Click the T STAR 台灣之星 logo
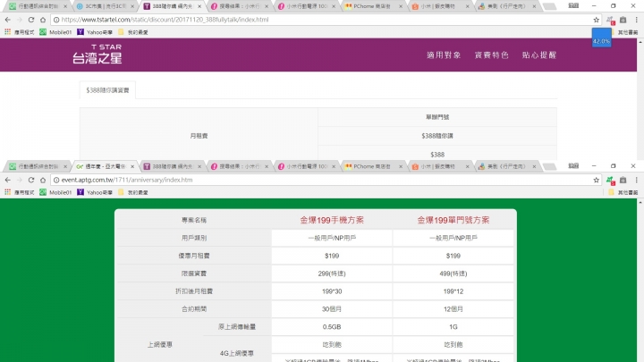This screenshot has height=362, width=644. point(97,54)
